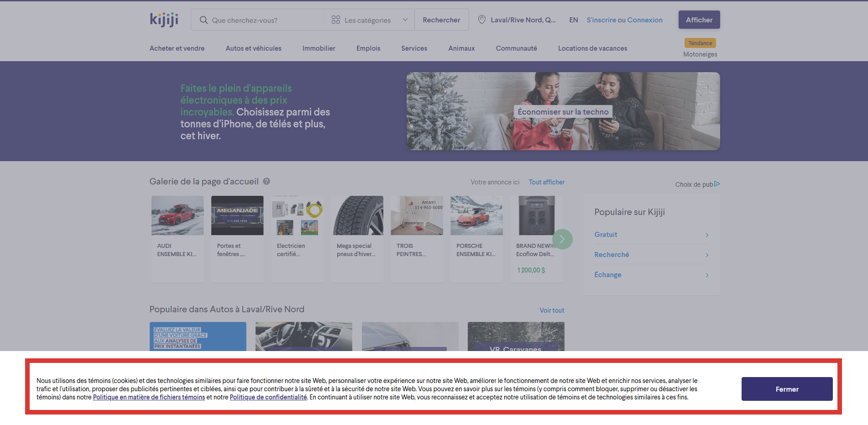Click the magnifying glass search icon
Image resolution: width=868 pixels, height=425 pixels.
click(204, 20)
